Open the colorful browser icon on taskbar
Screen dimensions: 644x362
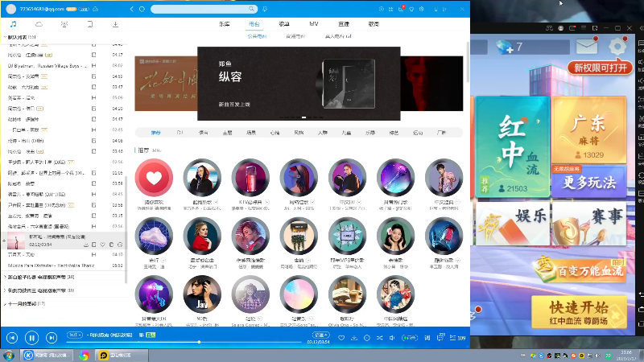[x=85, y=356]
